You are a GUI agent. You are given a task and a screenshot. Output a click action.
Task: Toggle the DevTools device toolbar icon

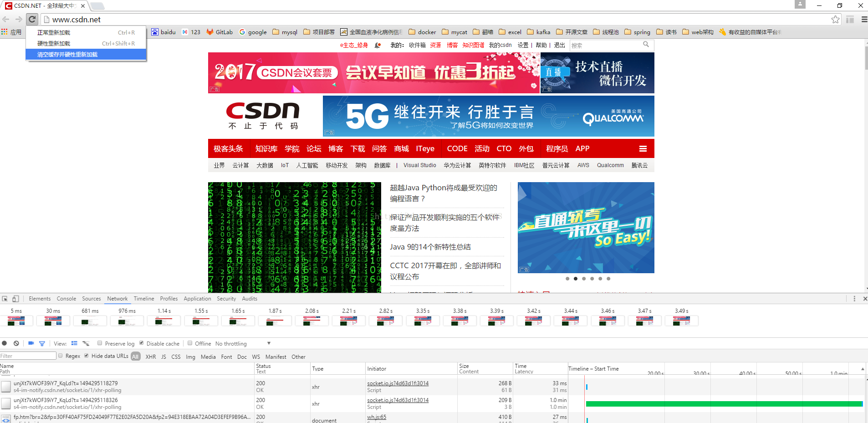tap(15, 299)
